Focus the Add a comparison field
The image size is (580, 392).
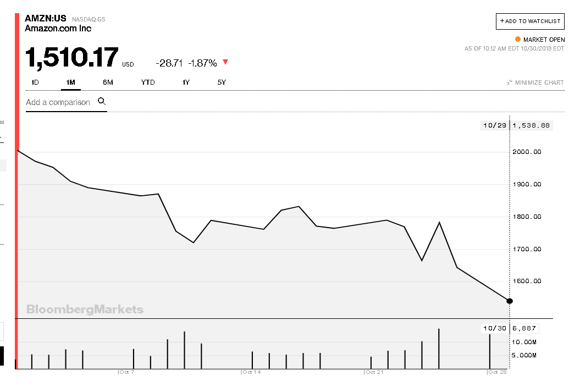58,102
